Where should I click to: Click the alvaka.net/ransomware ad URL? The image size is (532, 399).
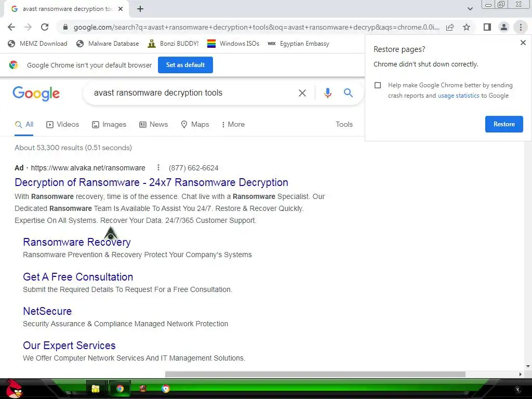[x=88, y=168]
